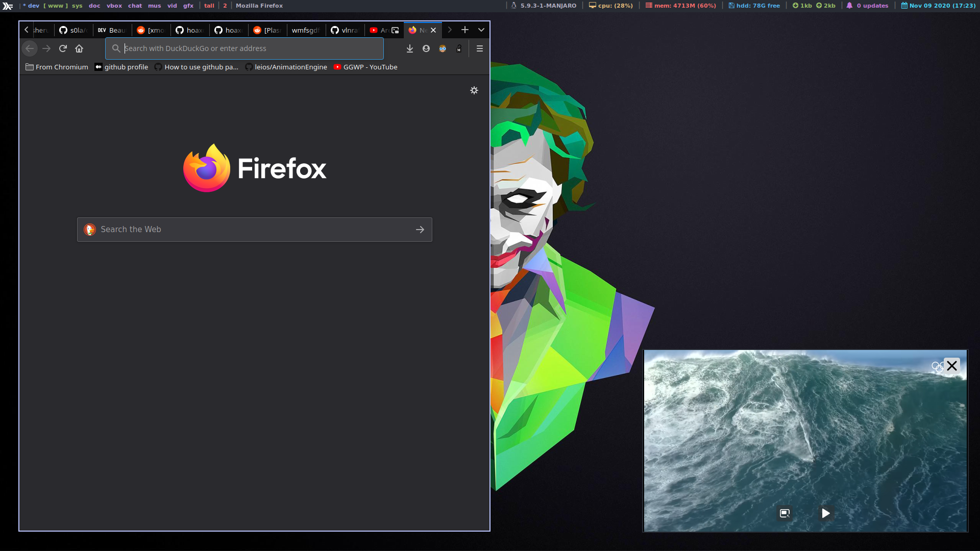Click the lock extension toolbar icon
Image resolution: width=980 pixels, height=551 pixels.
(459, 48)
